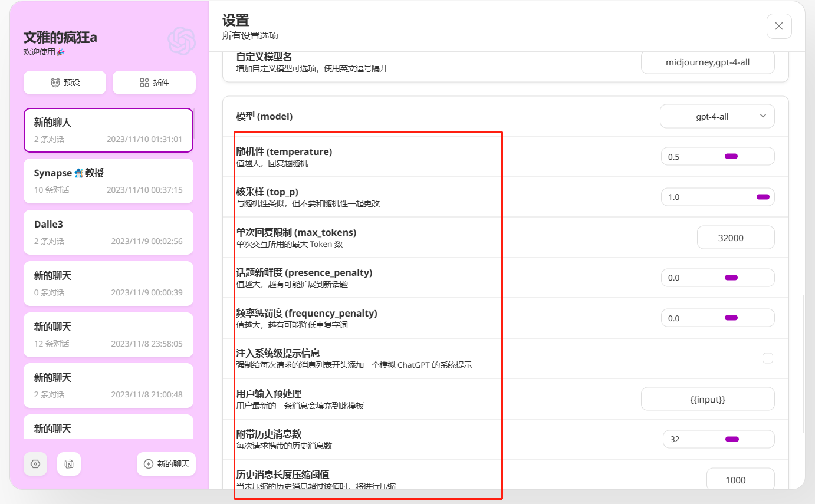815x504 pixels.
Task: Toggle the system prompt injection option
Action: click(x=767, y=358)
